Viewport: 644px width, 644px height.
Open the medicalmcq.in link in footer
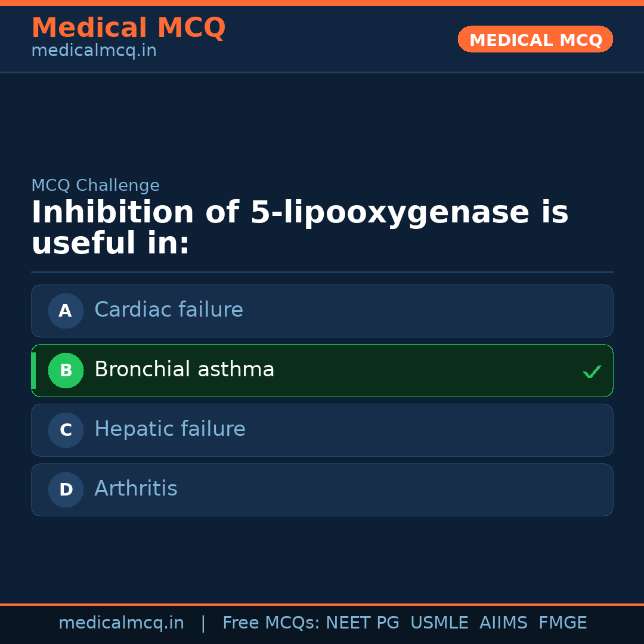pos(121,623)
